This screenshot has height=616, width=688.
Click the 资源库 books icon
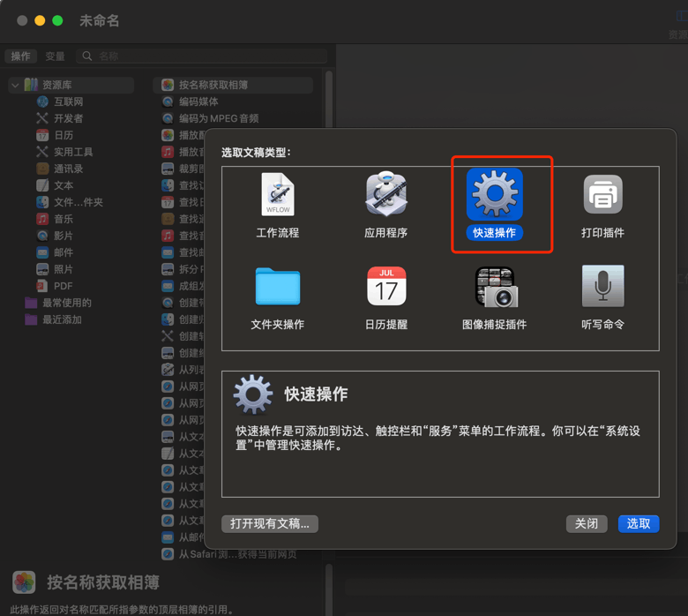tap(31, 85)
